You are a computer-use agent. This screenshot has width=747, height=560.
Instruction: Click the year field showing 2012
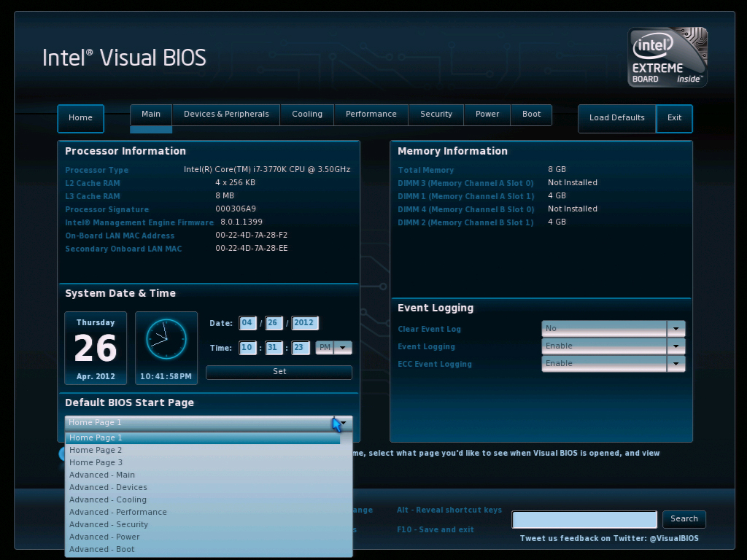(305, 322)
